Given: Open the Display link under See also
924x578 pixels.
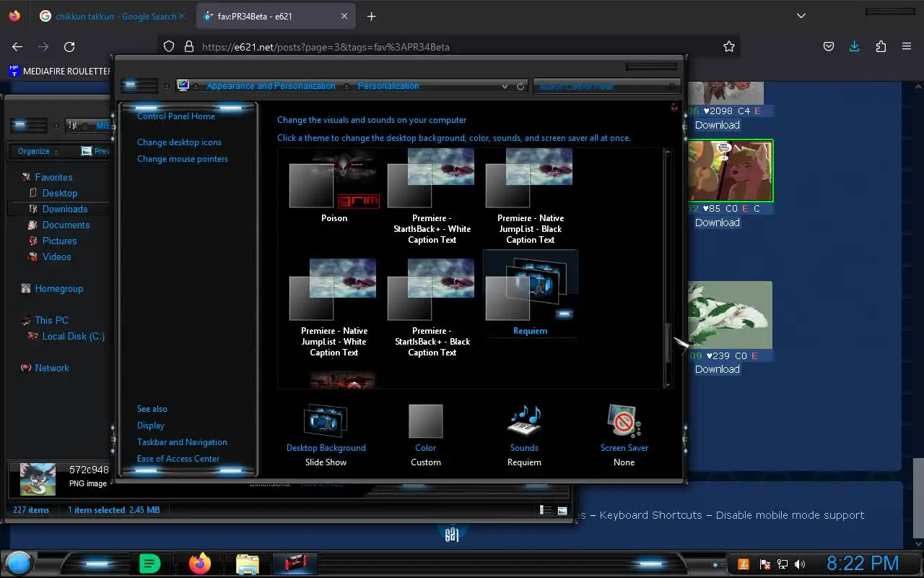Looking at the screenshot, I should click(x=151, y=426).
